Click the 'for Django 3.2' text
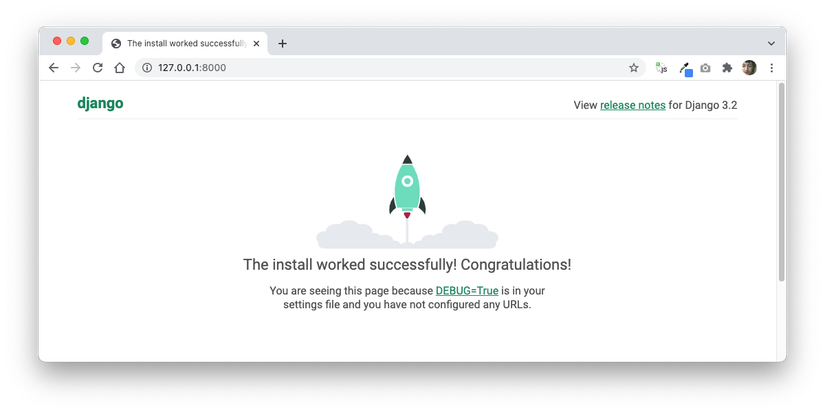This screenshot has width=825, height=413. 703,105
